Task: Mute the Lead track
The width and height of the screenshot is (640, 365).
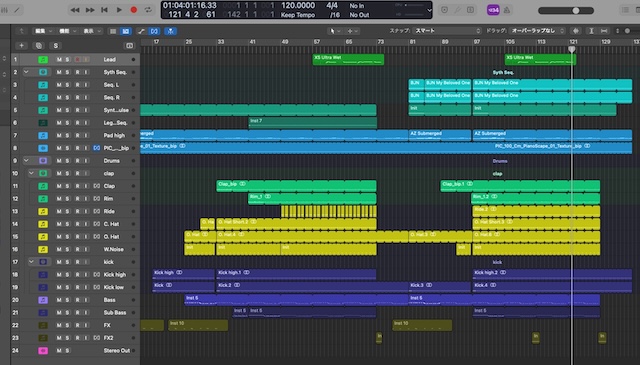Action: 59,60
